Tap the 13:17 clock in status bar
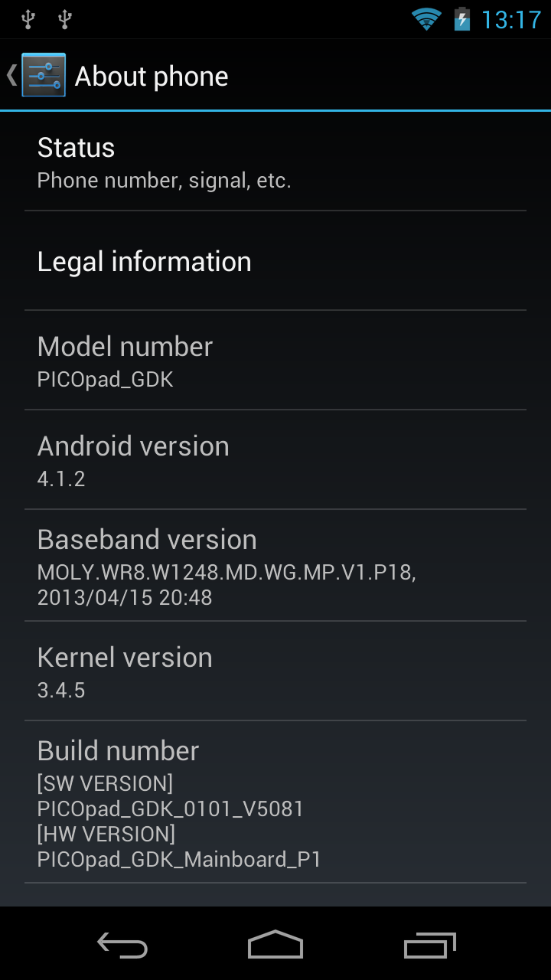551x980 pixels. [511, 19]
